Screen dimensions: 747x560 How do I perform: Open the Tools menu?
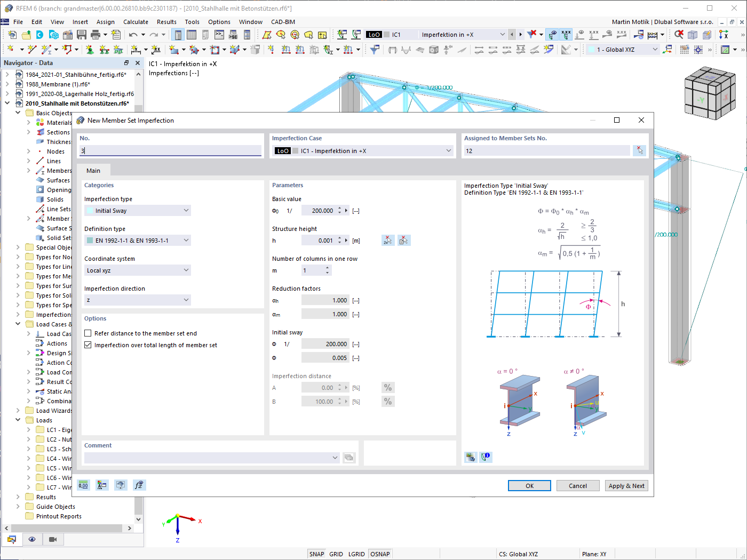pyautogui.click(x=192, y=22)
